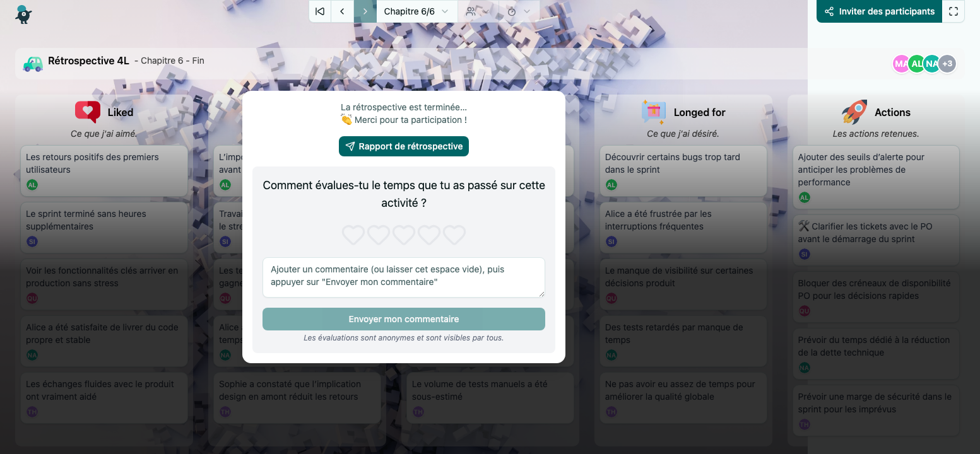Click the Longed for column header
Image resolution: width=980 pixels, height=454 pixels.
(683, 112)
